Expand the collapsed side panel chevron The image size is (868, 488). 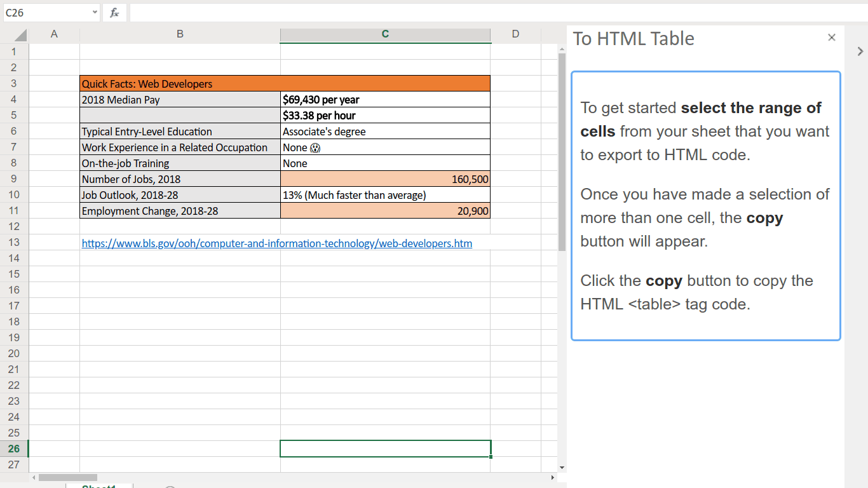point(860,51)
